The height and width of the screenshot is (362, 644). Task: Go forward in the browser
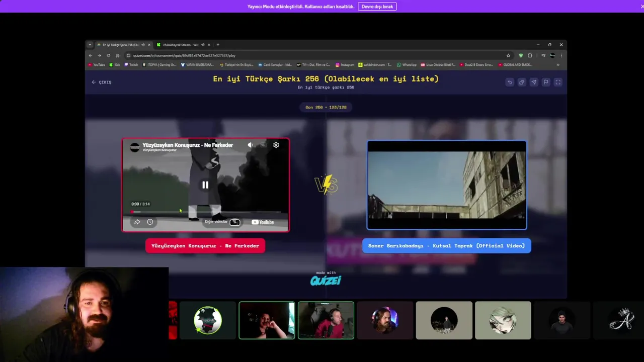[x=99, y=55]
